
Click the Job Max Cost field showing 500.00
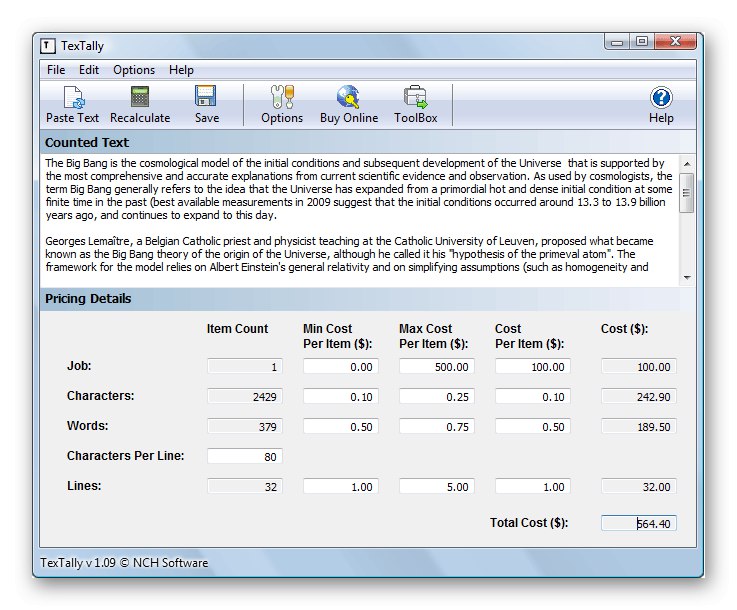tap(436, 367)
